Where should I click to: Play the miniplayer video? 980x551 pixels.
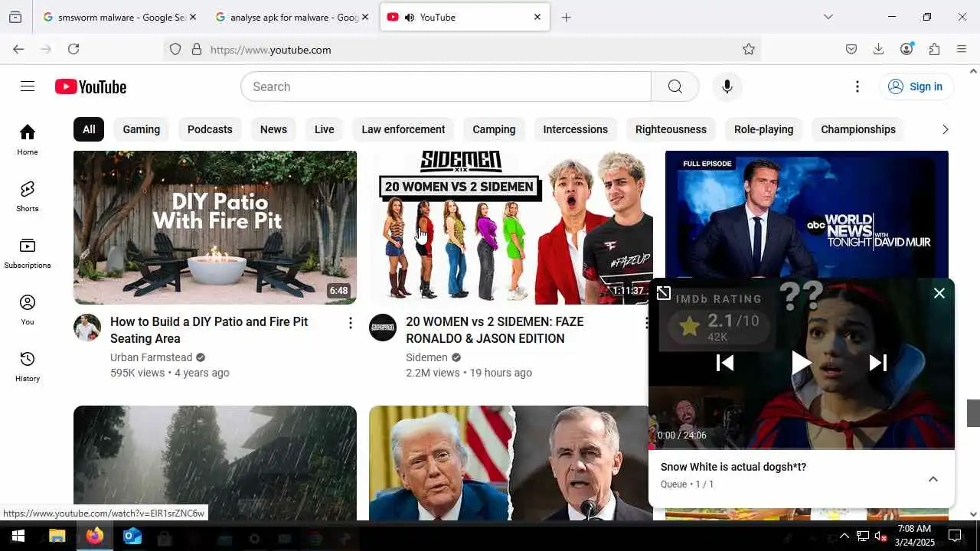801,363
